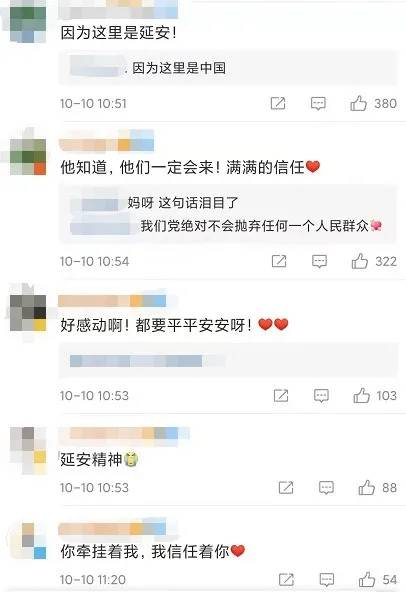Share the comment posted at 10-10 10:51
406x592 pixels.
coord(278,103)
